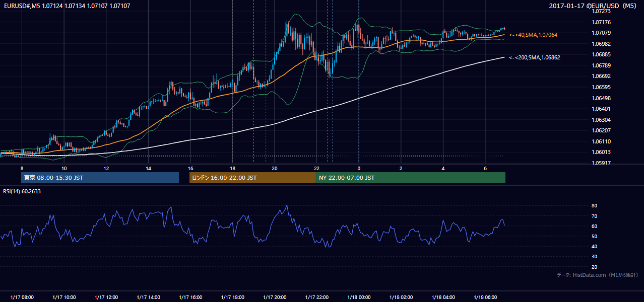Screen dimensions: 644x302
Task: Click RSI scale level 80
Action: click(x=594, y=206)
